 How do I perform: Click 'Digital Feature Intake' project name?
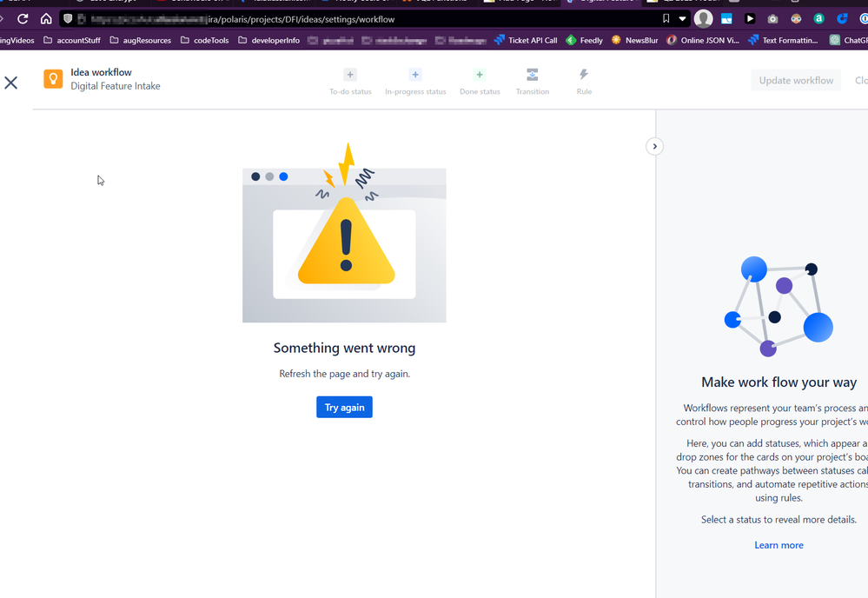click(116, 86)
